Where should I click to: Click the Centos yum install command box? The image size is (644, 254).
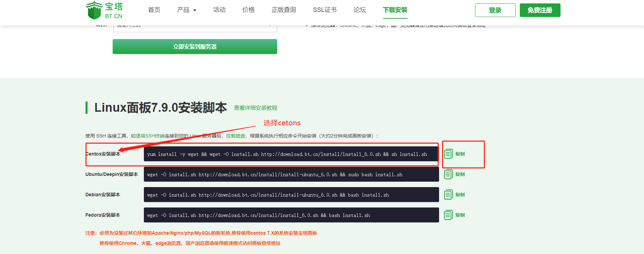(291, 154)
